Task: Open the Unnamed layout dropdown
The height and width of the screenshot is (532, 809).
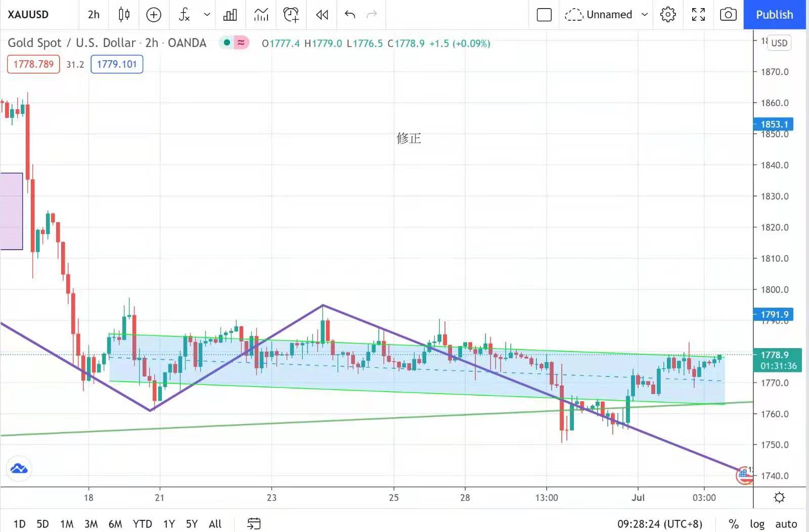Action: (x=645, y=15)
